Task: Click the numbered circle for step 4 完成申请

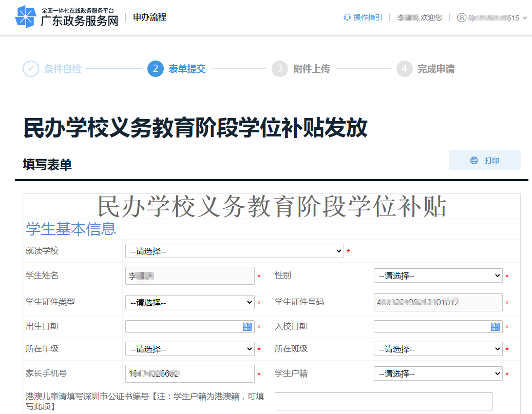Action: [405, 69]
